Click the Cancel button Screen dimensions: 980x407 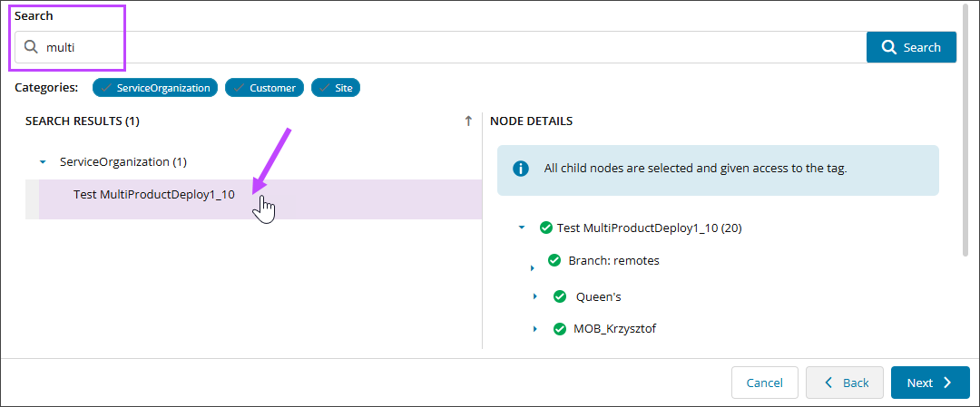point(764,383)
